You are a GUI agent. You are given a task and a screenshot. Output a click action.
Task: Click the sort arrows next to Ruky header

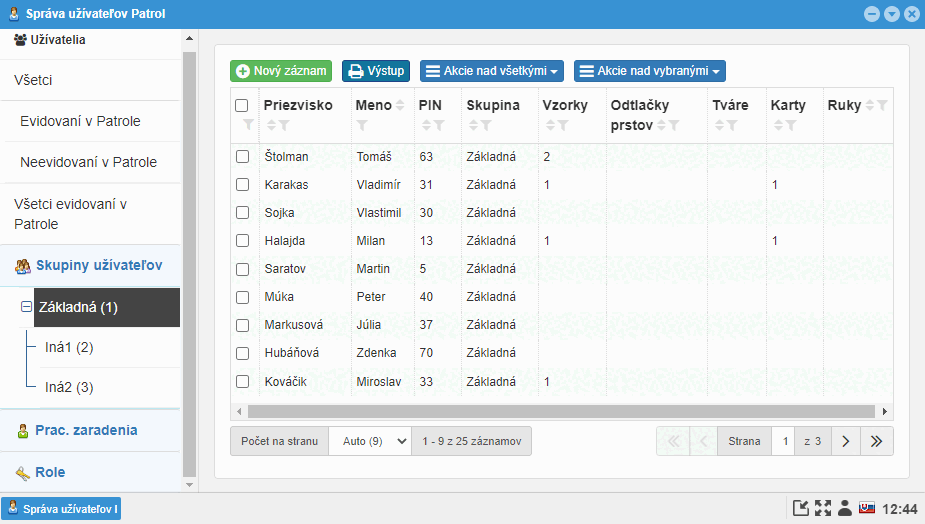click(x=870, y=105)
